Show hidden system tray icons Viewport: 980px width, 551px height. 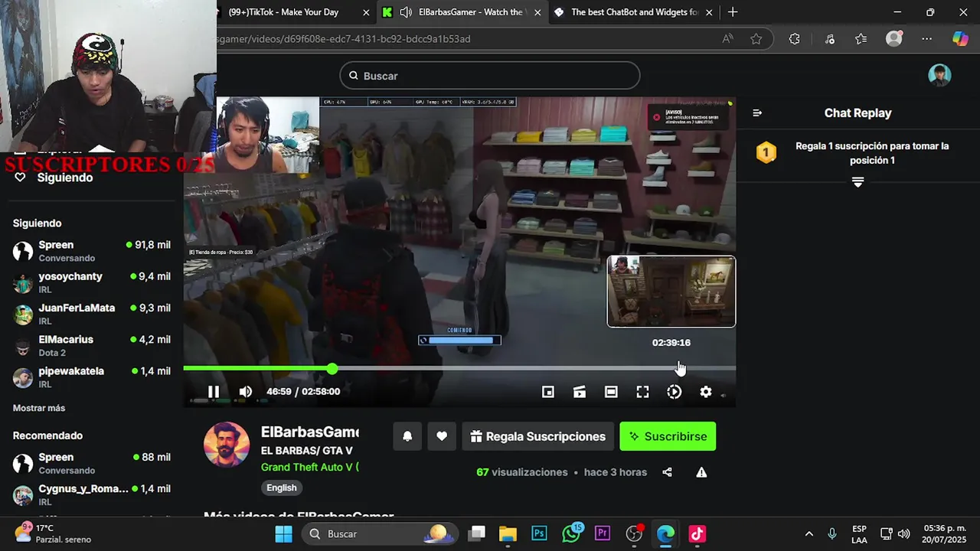[809, 534]
